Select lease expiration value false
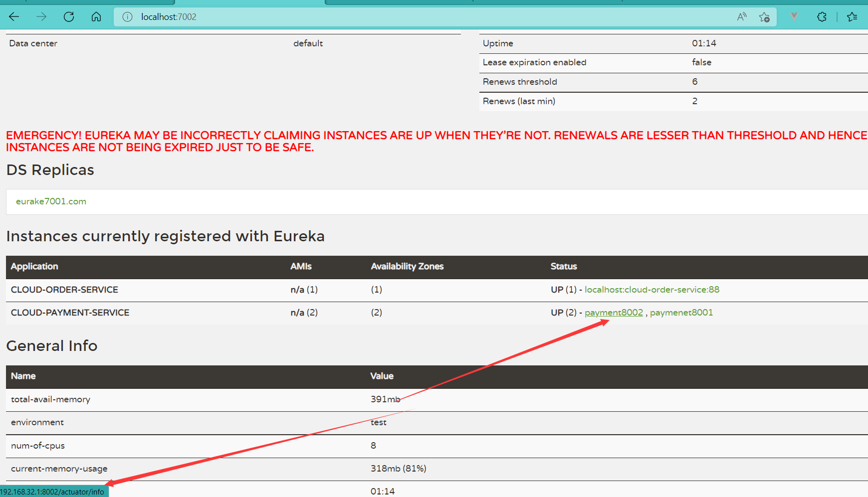 [x=701, y=62]
